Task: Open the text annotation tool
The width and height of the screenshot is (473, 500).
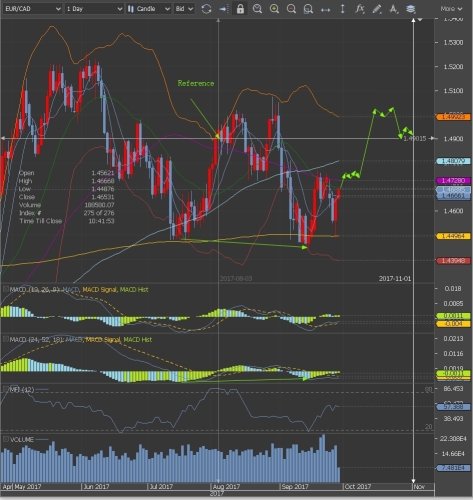Action: [394, 9]
